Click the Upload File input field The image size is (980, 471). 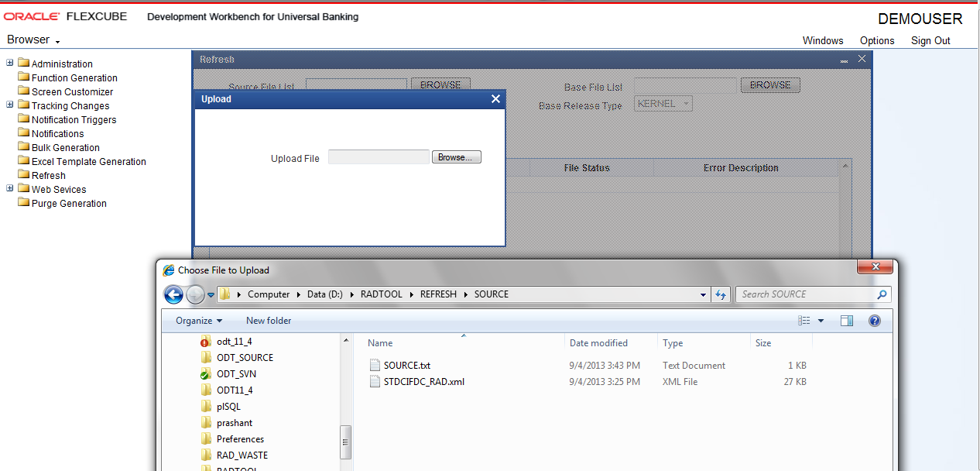point(379,157)
